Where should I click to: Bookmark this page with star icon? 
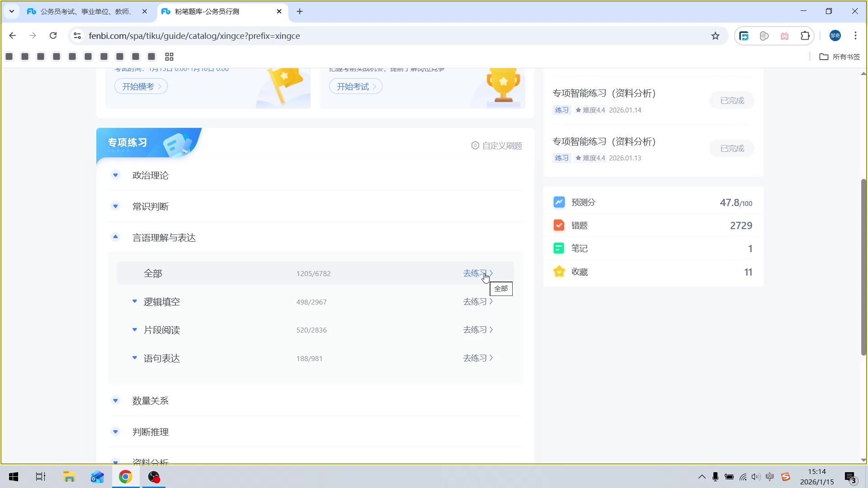(x=715, y=36)
